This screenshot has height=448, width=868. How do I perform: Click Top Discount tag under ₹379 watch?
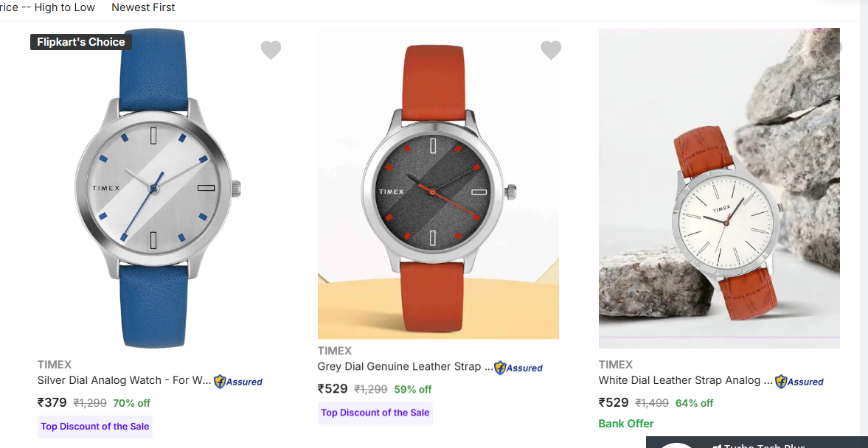pos(95,427)
